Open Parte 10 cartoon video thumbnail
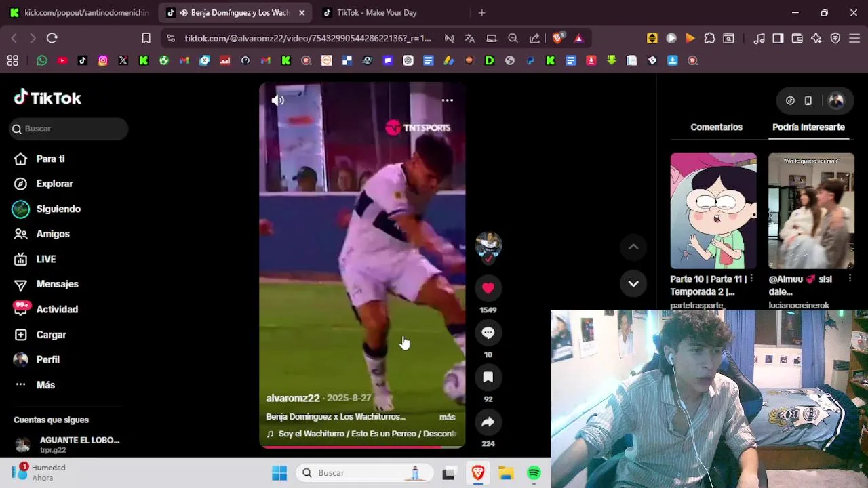 pos(713,211)
